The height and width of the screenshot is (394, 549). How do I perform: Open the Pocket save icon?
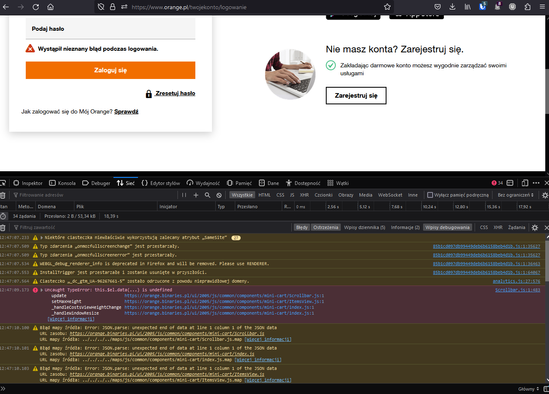[437, 7]
